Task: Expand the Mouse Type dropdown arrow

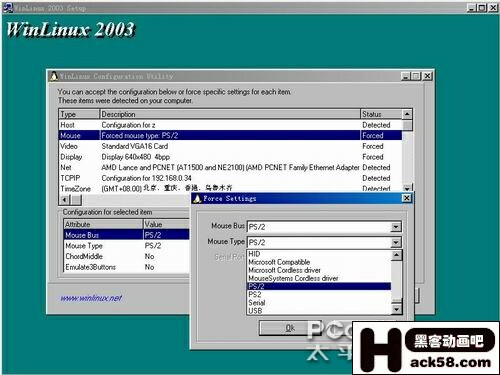Action: coord(396,242)
